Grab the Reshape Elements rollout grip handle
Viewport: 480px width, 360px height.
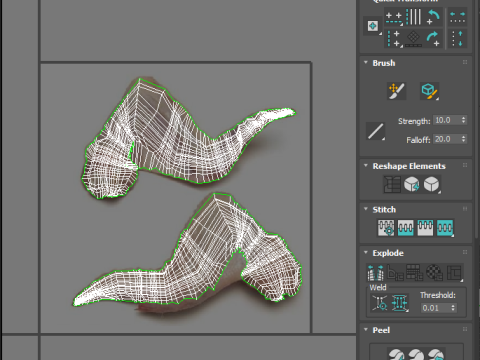(x=465, y=165)
